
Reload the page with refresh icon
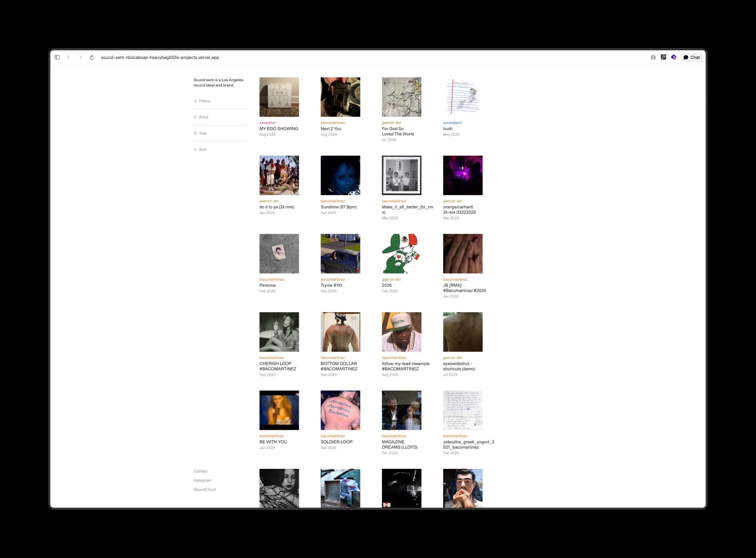click(x=91, y=57)
